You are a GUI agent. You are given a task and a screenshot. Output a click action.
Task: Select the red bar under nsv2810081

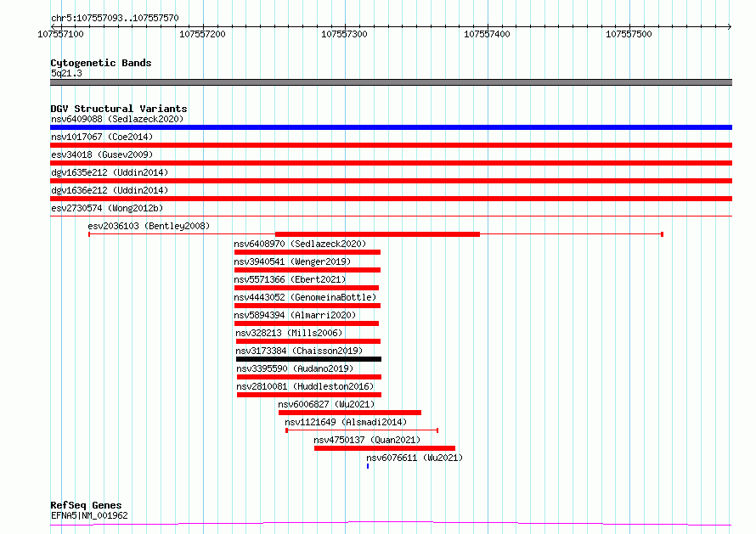tap(309, 395)
